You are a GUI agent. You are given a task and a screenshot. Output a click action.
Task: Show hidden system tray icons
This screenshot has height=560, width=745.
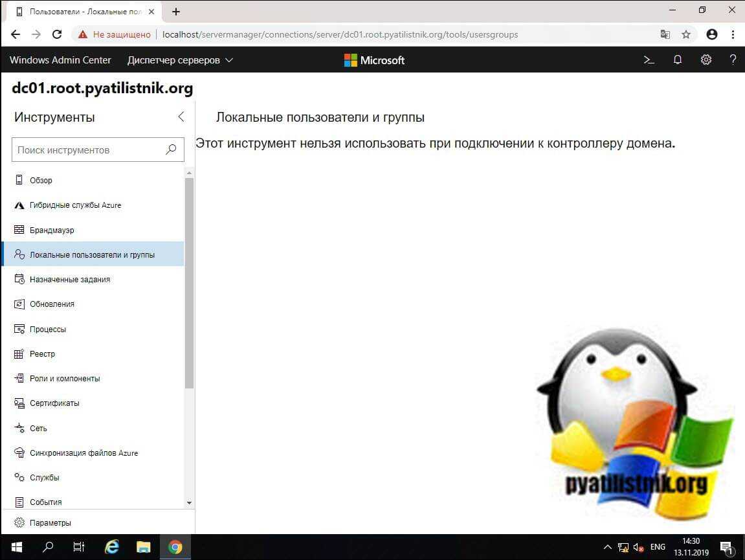[x=608, y=547]
